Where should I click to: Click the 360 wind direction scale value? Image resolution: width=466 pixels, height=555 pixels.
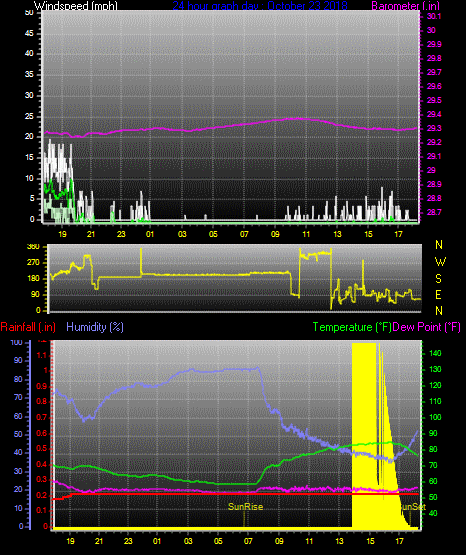point(33,247)
